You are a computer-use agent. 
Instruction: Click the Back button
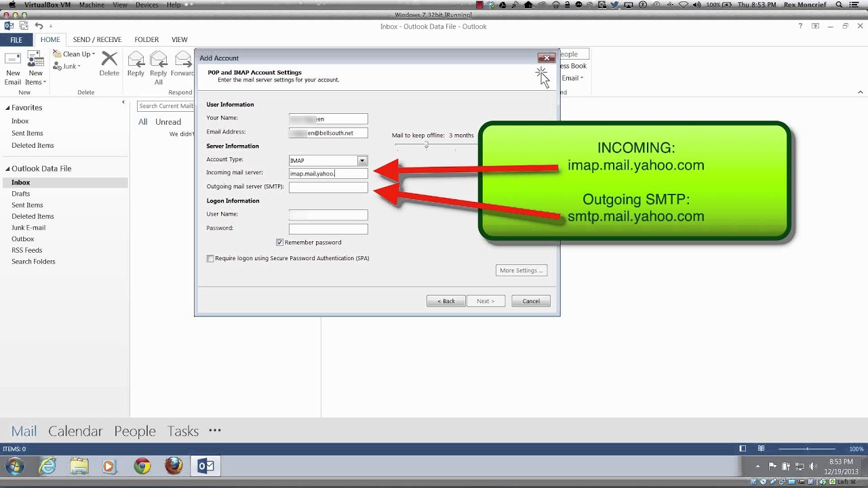[446, 301]
